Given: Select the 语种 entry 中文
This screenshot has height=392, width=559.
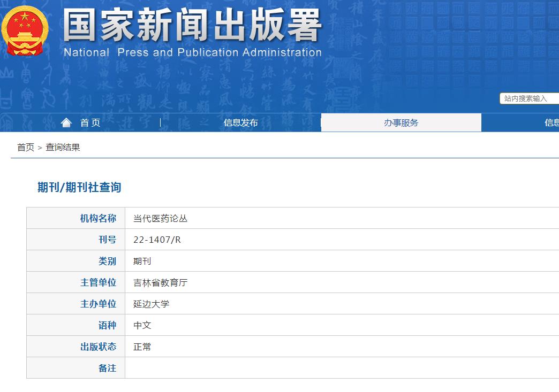Looking at the screenshot, I should click(141, 325).
